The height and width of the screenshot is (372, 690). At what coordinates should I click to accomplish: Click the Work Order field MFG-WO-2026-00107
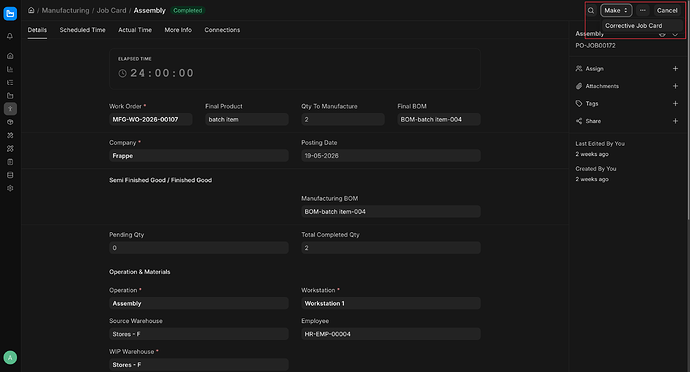coord(150,119)
